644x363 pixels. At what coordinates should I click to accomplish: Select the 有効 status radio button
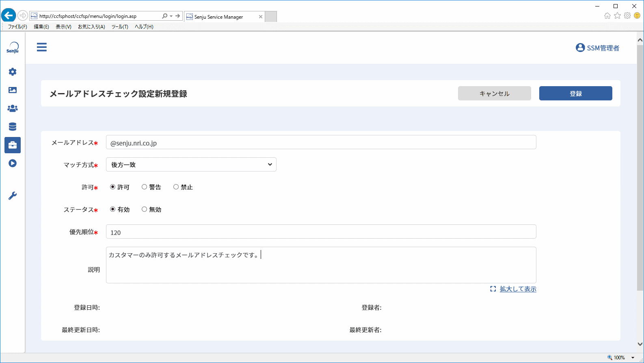tap(113, 209)
